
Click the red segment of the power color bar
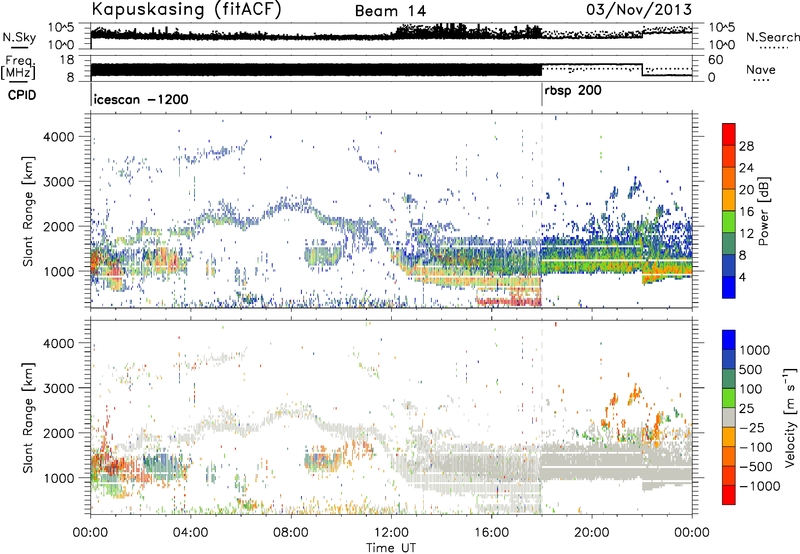[729, 135]
